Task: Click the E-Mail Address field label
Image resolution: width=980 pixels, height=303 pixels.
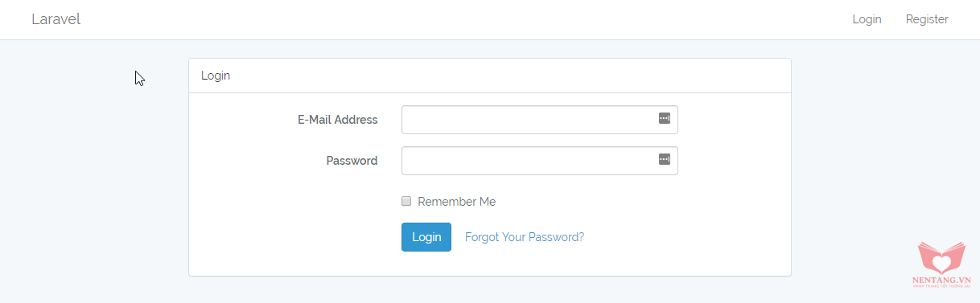Action: (x=338, y=120)
